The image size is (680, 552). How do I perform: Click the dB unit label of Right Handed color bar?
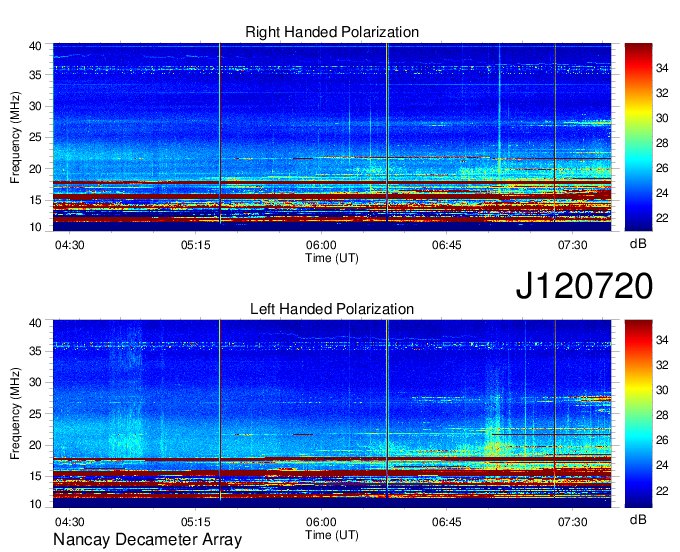pos(638,244)
